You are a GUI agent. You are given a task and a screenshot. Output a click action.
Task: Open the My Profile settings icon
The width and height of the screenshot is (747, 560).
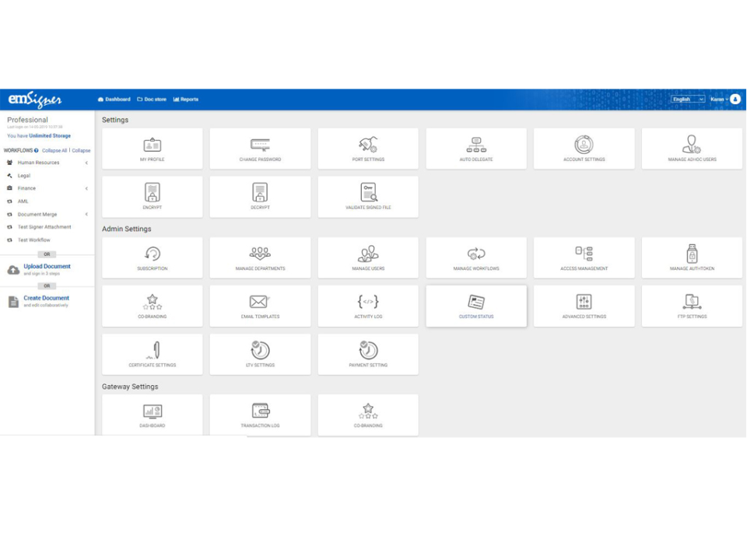pyautogui.click(x=152, y=149)
